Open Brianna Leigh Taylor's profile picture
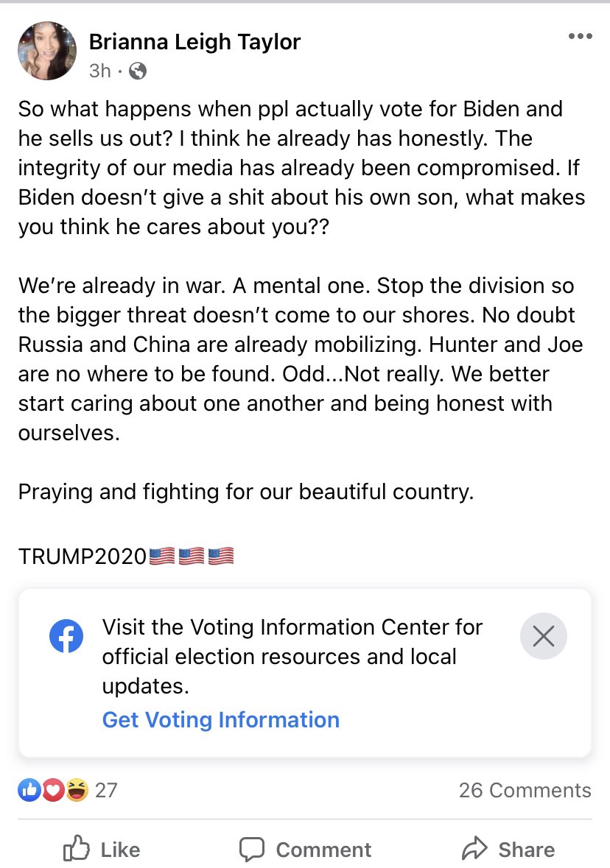The image size is (610, 868). tap(47, 51)
